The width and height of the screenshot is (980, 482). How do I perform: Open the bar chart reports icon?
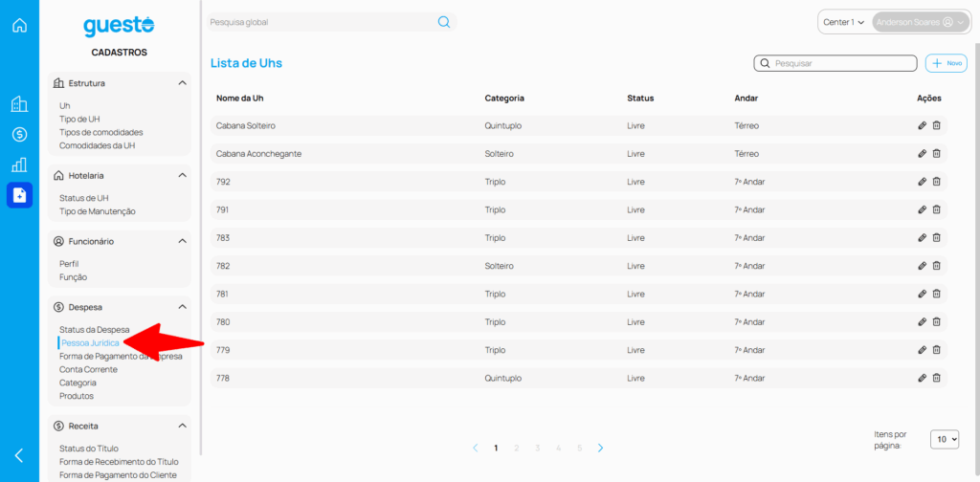click(x=19, y=164)
